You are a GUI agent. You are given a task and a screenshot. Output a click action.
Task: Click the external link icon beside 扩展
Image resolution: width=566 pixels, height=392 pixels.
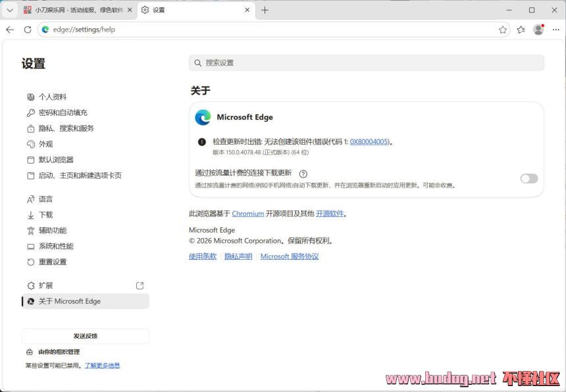[x=140, y=285]
